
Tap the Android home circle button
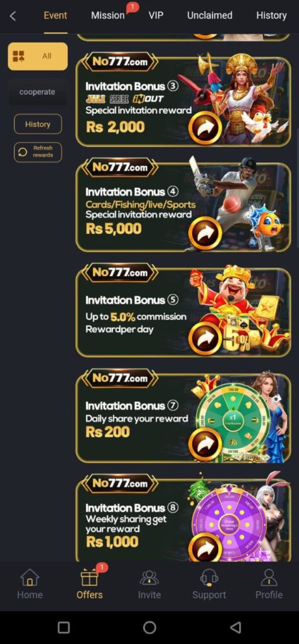pyautogui.click(x=149, y=627)
